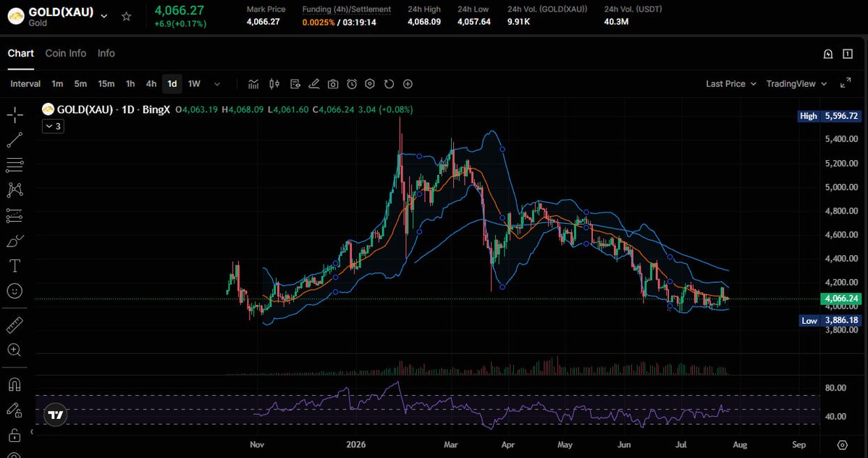Select the crosshair cursor tool
Viewport: 868px width, 458px height.
coord(14,114)
